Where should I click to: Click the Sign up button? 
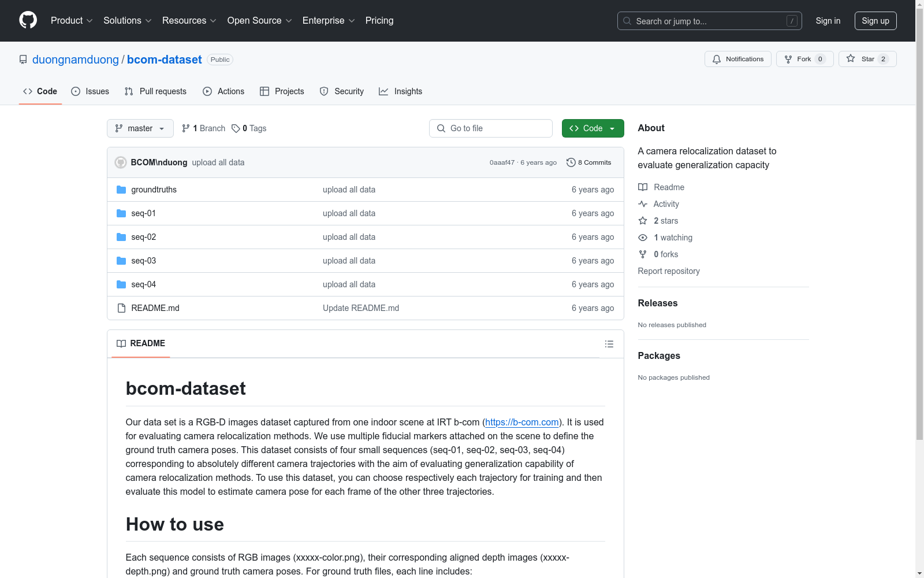click(x=875, y=21)
